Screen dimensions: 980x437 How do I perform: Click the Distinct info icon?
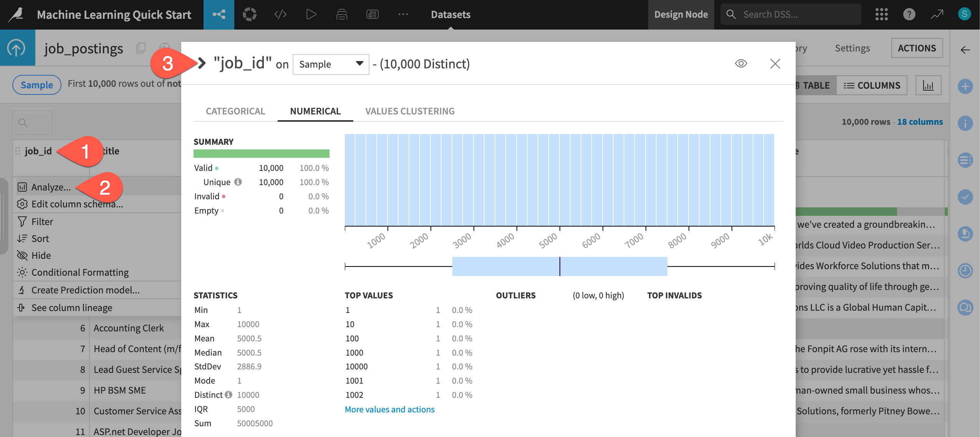tap(228, 395)
